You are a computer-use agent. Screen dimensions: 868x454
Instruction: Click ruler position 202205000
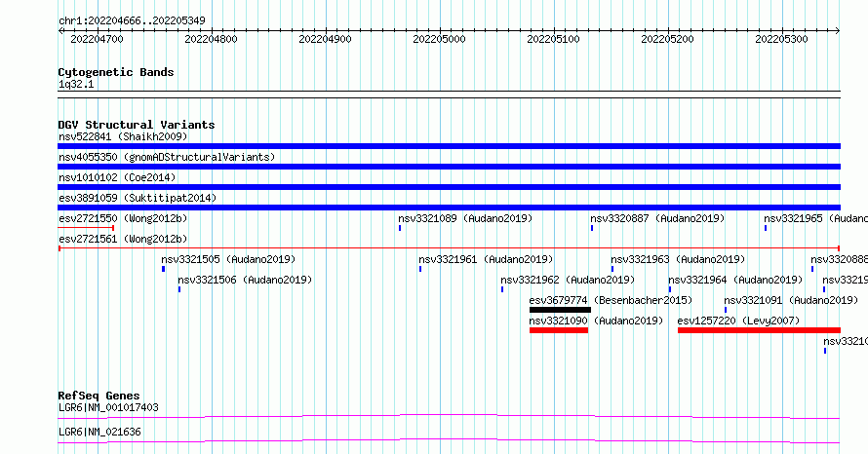[440, 39]
